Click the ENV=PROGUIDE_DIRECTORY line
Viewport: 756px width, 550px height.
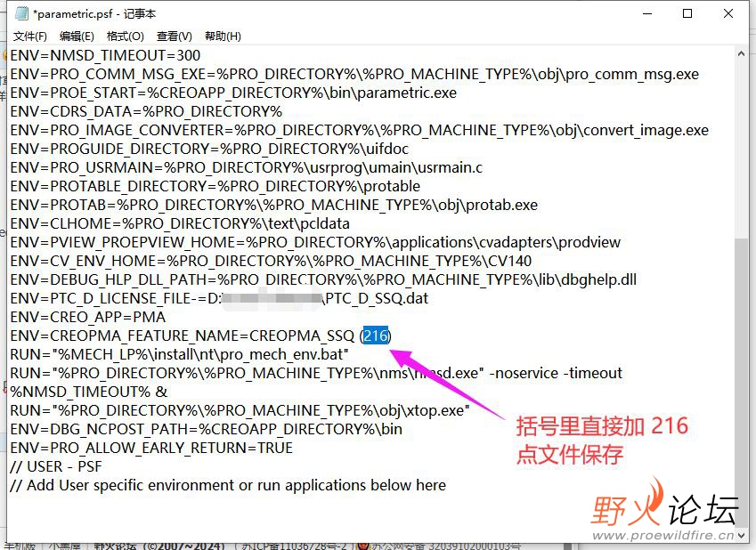[209, 149]
